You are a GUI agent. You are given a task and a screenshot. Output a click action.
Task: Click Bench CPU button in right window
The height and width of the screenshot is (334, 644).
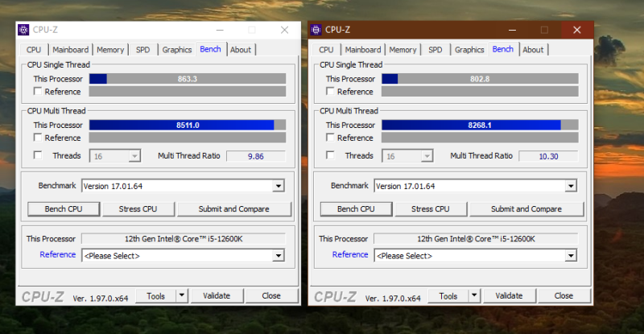click(x=356, y=208)
